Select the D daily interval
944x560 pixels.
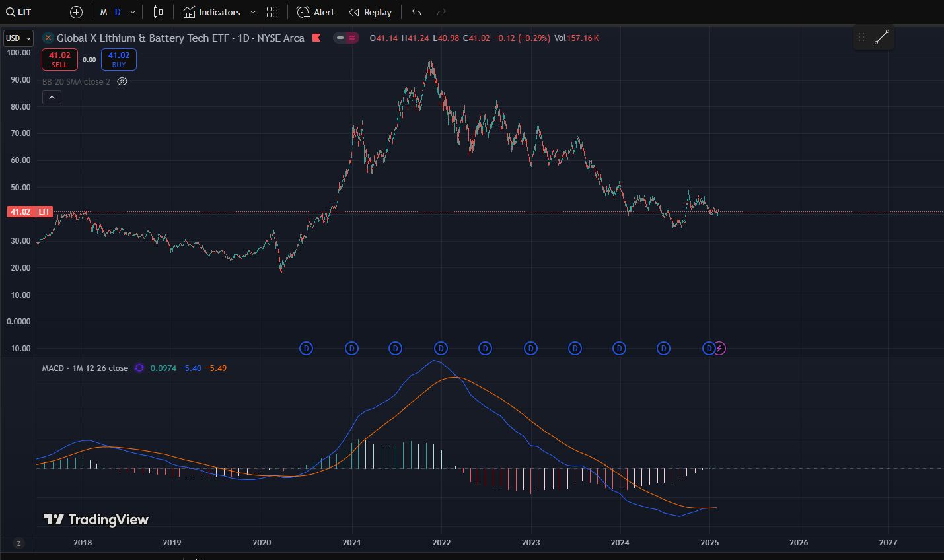point(118,12)
